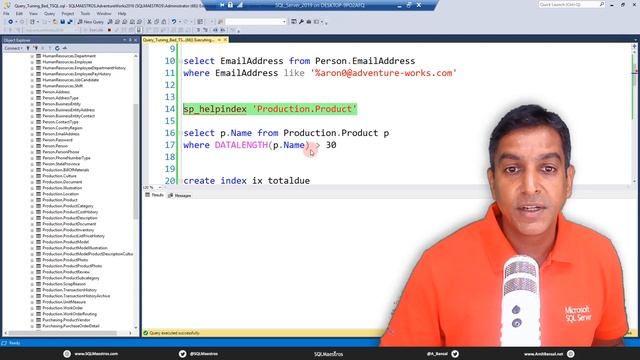Open the Tools menu
This screenshot has width=640, height=360.
coord(85,13)
